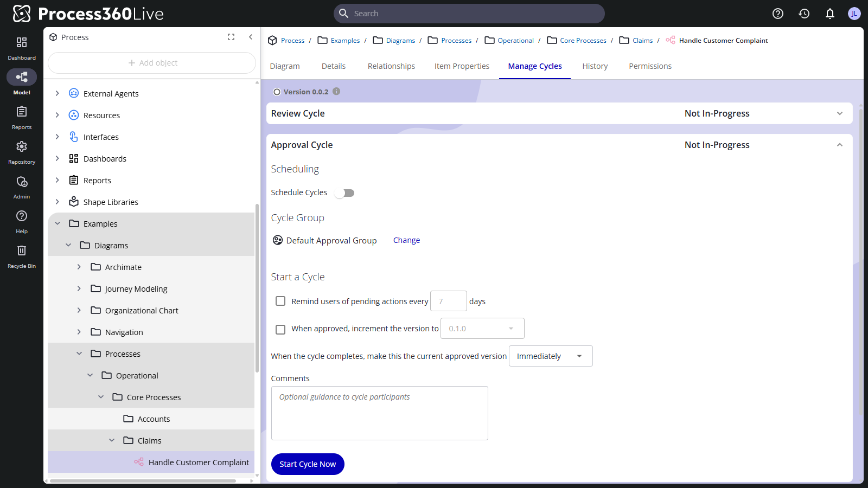The width and height of the screenshot is (868, 488).
Task: Collapse the Approval Cycle section
Action: pyautogui.click(x=840, y=145)
